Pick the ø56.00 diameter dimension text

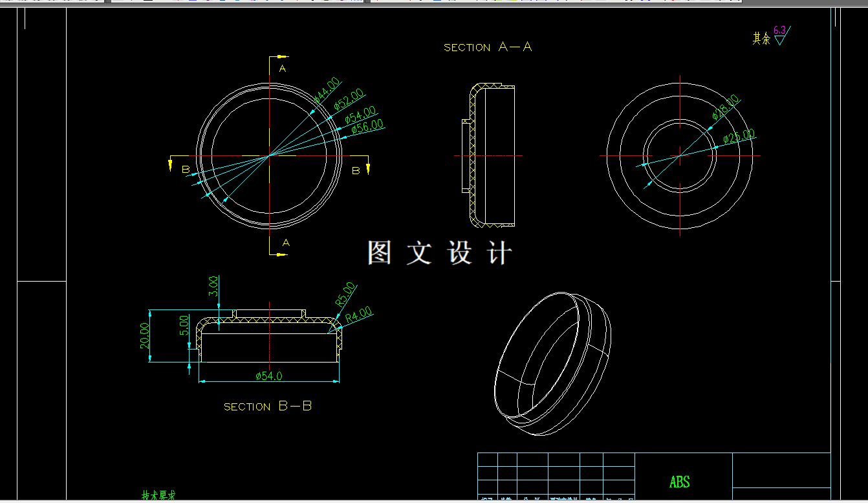point(367,126)
